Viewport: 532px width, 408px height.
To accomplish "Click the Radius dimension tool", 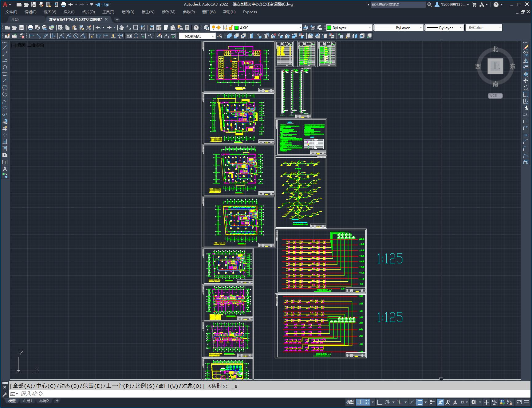I will (62, 36).
